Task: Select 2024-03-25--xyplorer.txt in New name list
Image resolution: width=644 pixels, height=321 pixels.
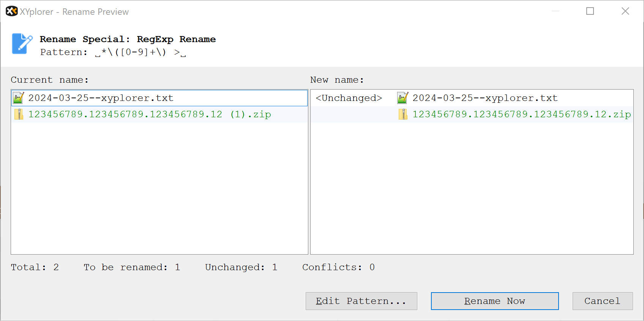Action: [472, 98]
